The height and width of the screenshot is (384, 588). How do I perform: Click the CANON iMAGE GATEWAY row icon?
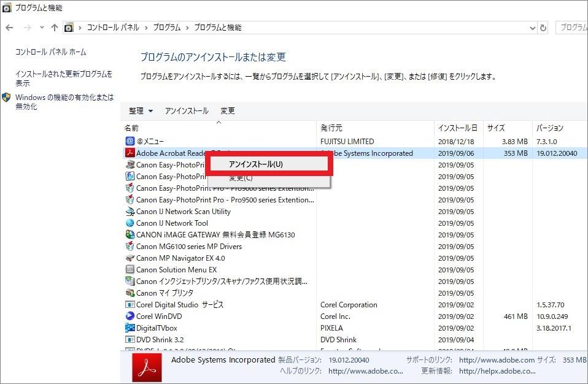[130, 234]
